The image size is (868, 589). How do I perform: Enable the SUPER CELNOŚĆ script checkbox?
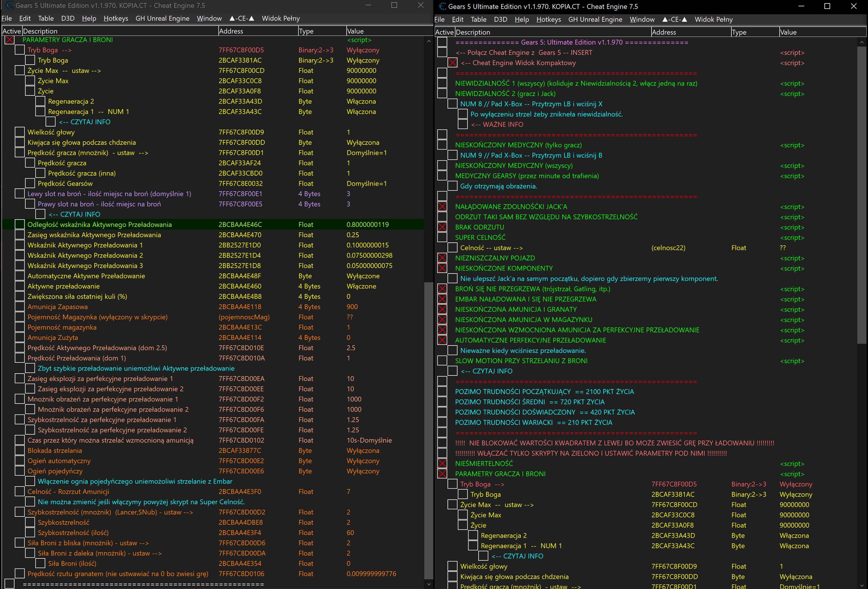click(442, 238)
